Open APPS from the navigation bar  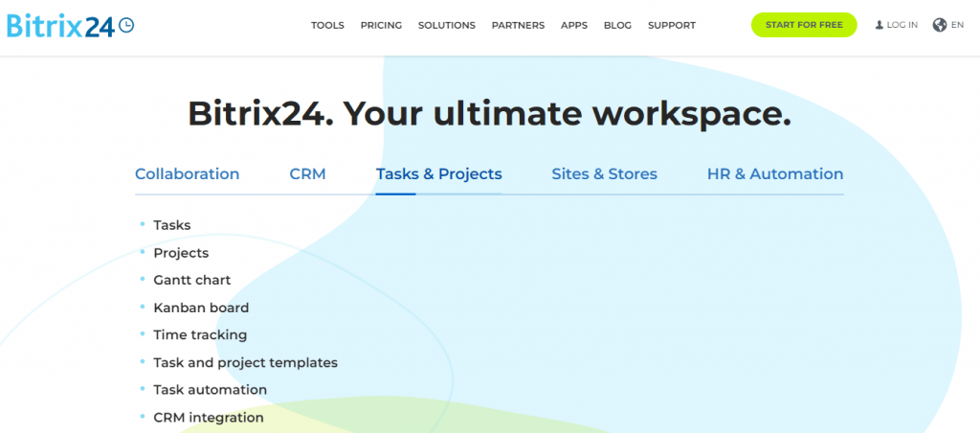click(x=574, y=26)
